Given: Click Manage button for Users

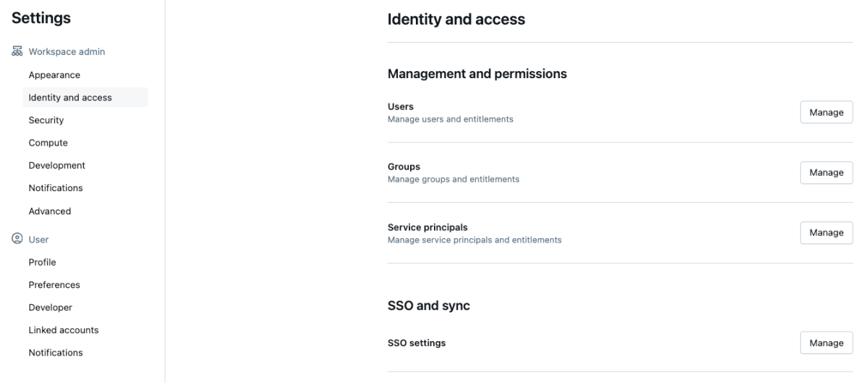Looking at the screenshot, I should point(826,112).
